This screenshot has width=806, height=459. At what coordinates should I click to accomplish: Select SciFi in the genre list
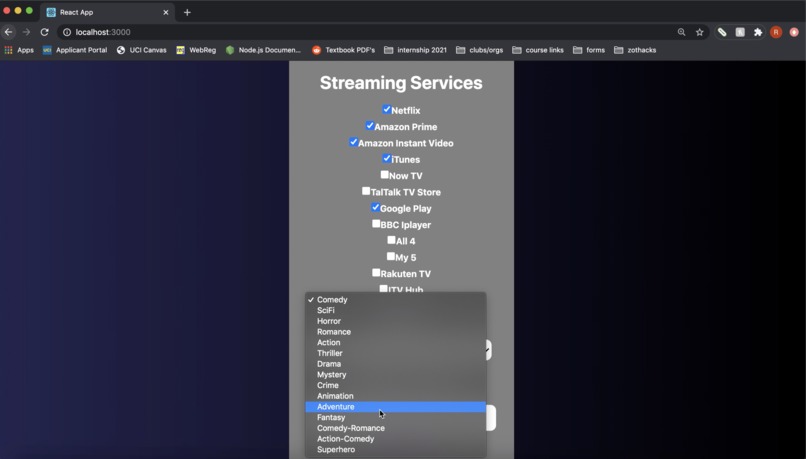[x=395, y=310]
